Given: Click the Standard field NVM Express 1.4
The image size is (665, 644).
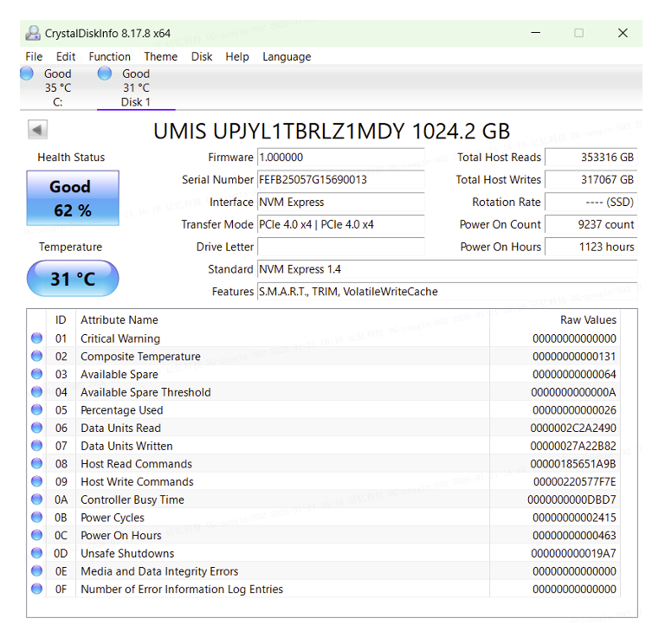Looking at the screenshot, I should [x=447, y=269].
